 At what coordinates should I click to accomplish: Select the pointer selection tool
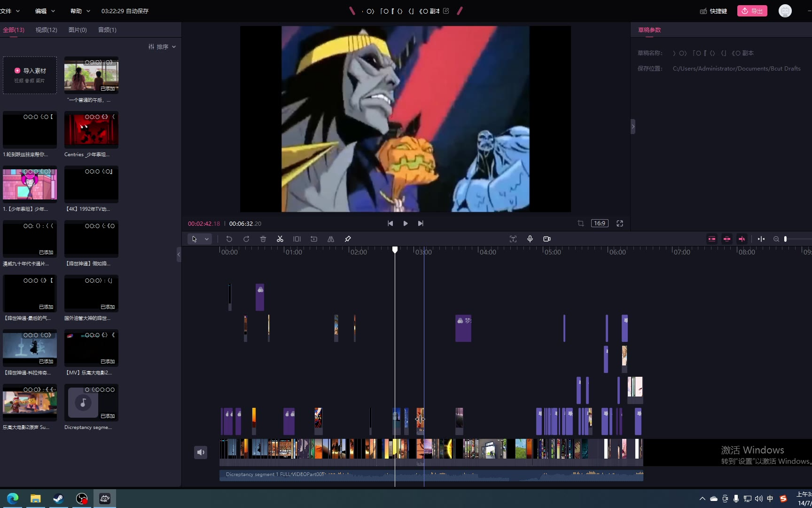pos(195,239)
